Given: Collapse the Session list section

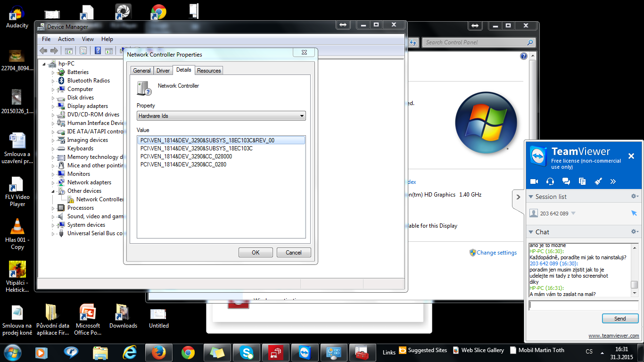Looking at the screenshot, I should (x=530, y=197).
